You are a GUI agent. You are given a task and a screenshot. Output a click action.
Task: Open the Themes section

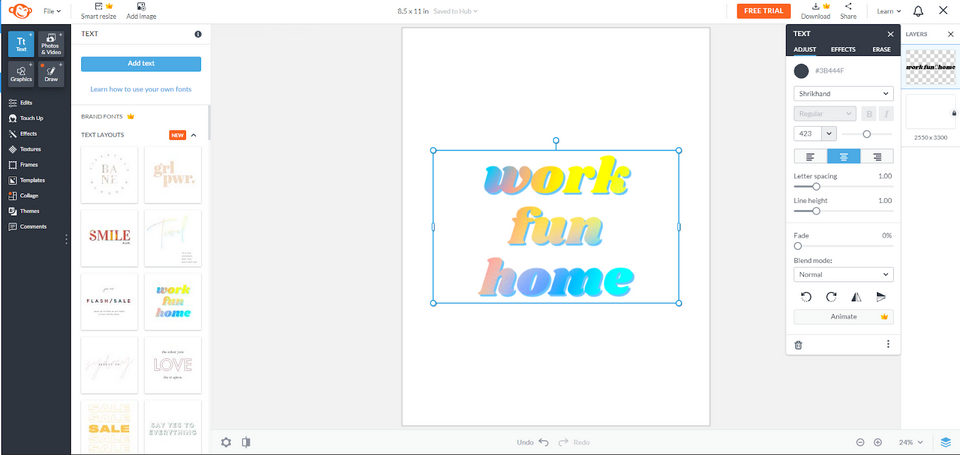click(24, 211)
